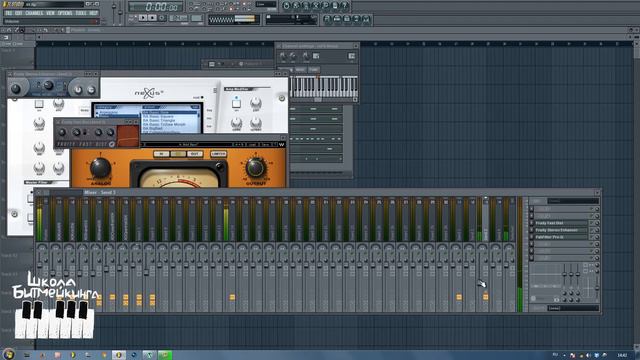Viewport: 640px width, 360px height.
Task: Click the clock in the Windows taskbar
Action: click(x=622, y=355)
